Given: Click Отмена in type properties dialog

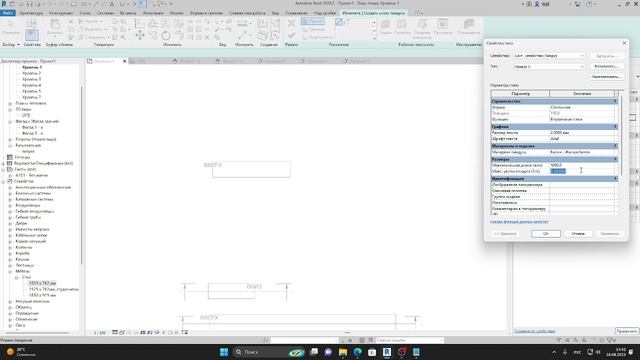Looking at the screenshot, I should pos(578,234).
